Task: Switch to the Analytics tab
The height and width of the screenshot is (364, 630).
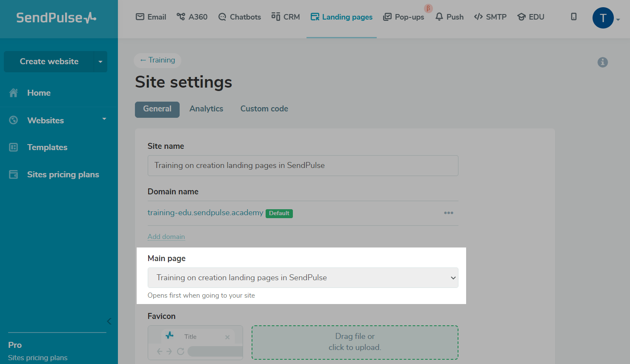Action: pos(206,109)
